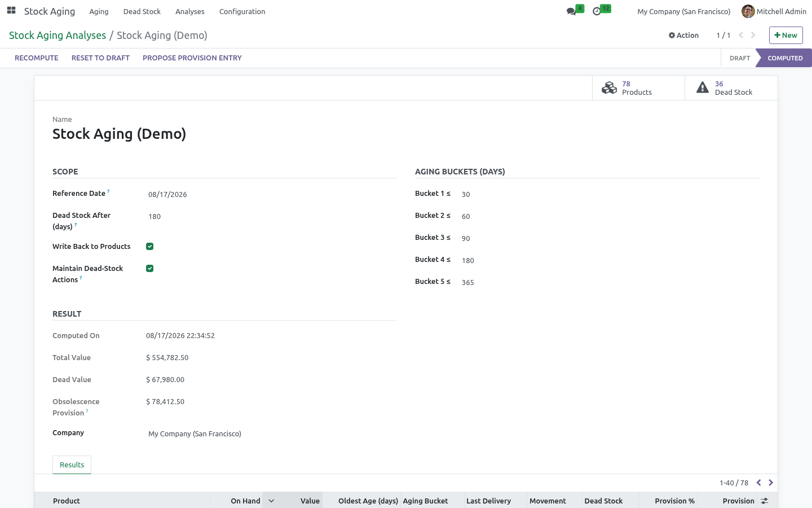Show next page of results list
The width and height of the screenshot is (812, 508).
tap(771, 483)
